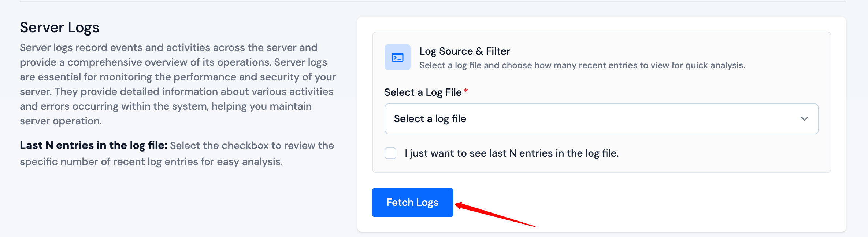Screen dimensions: 868x237
Task: Click the red arrow pointing at Fetch Logs
Action: pos(494,215)
